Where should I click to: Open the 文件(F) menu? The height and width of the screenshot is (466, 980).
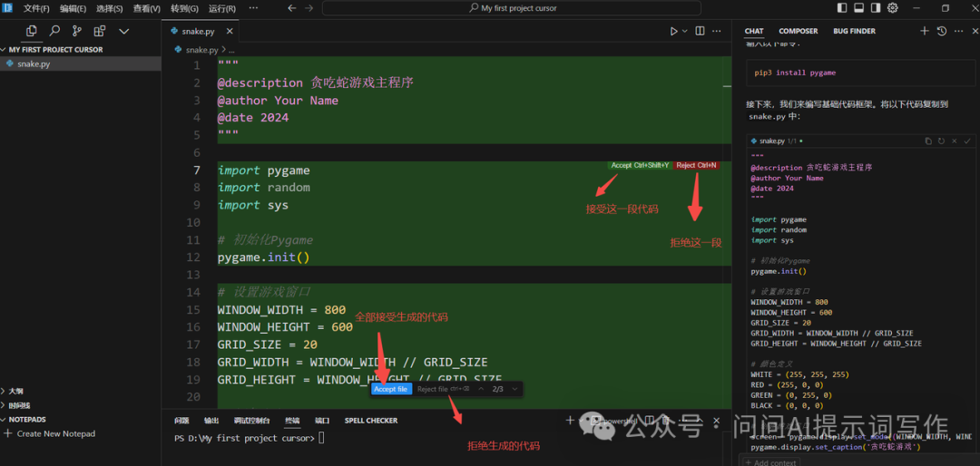tap(36, 9)
